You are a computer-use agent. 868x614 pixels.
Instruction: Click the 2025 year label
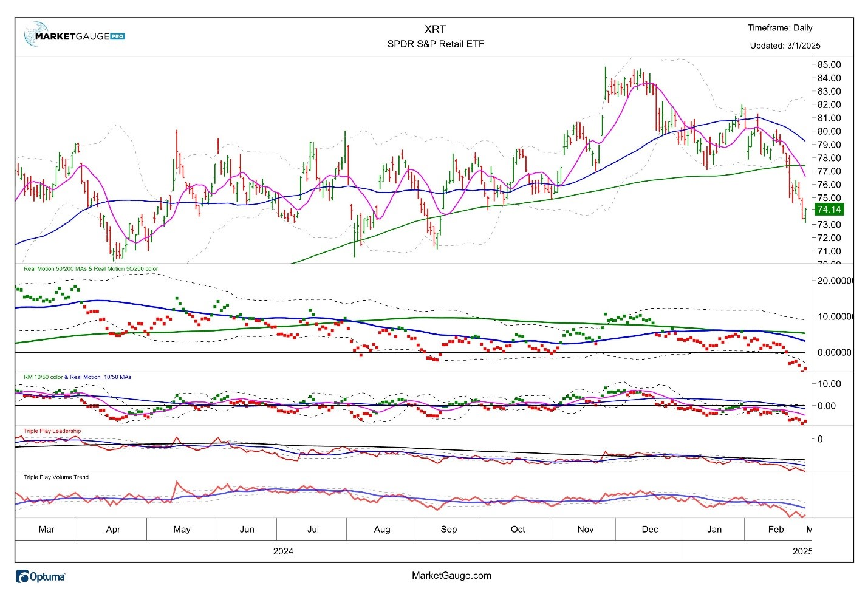point(802,551)
